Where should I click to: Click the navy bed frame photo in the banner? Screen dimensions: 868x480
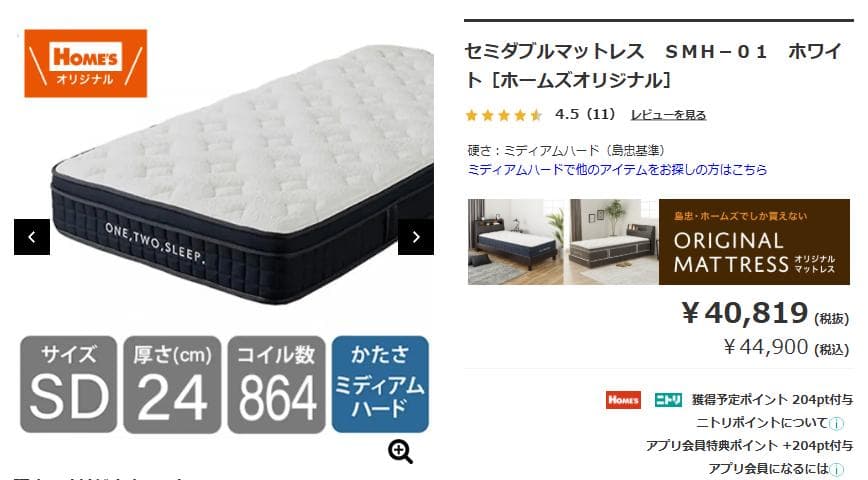tap(515, 242)
